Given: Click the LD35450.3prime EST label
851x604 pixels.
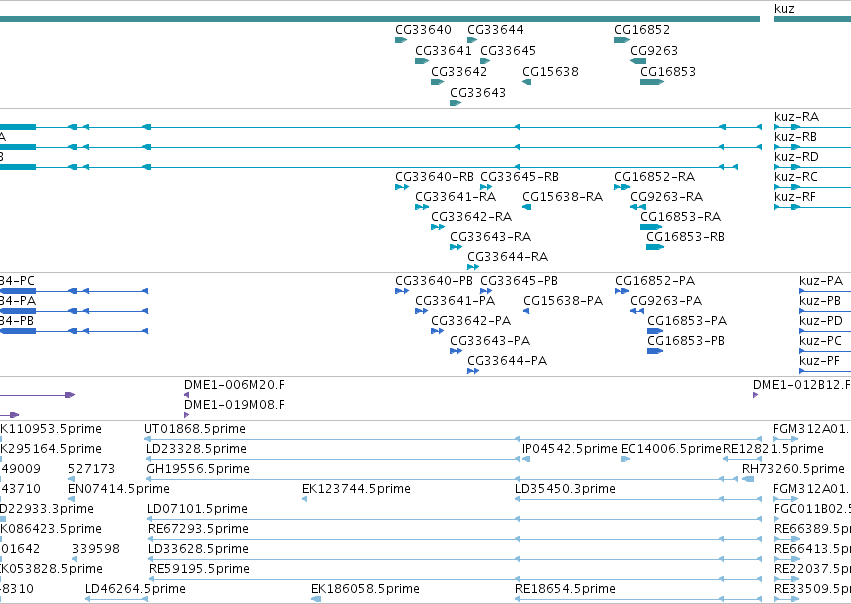Looking at the screenshot, I should click(566, 489).
